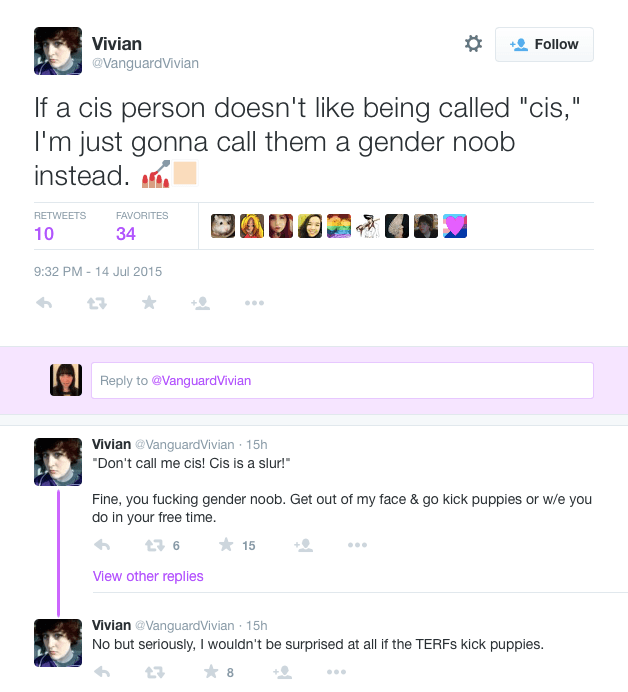Open the 10 retweets list
Screen dimensions: 628x692
60,226
